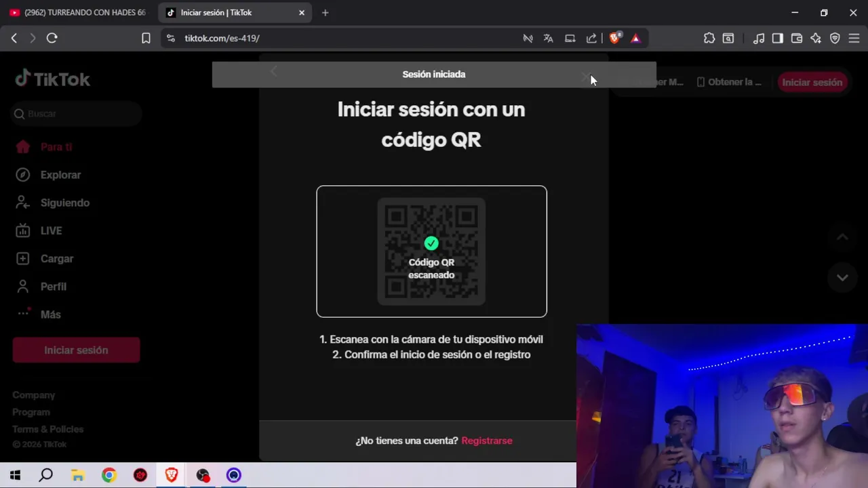Open a new browser tab
This screenshot has width=868, height=488.
coord(325,13)
